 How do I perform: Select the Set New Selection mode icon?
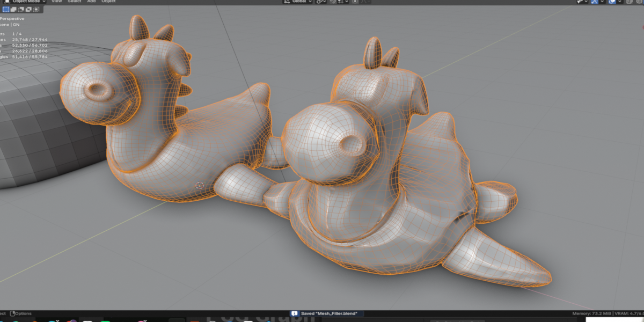pyautogui.click(x=6, y=9)
